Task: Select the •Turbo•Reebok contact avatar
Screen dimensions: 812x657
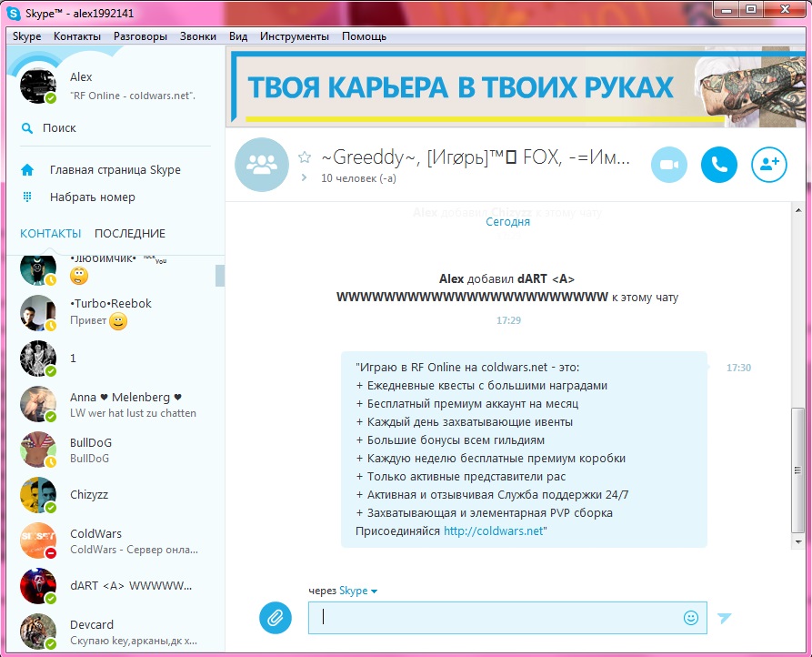Action: pyautogui.click(x=38, y=313)
